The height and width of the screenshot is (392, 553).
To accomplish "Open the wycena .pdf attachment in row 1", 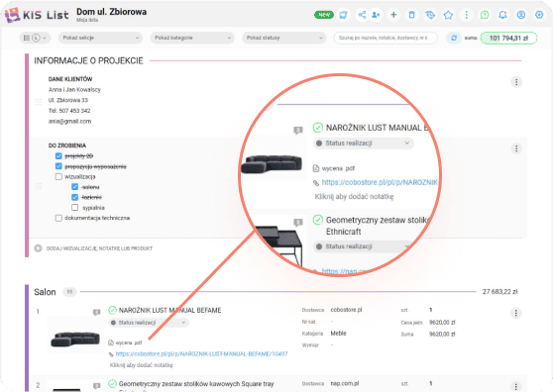I will click(x=129, y=343).
